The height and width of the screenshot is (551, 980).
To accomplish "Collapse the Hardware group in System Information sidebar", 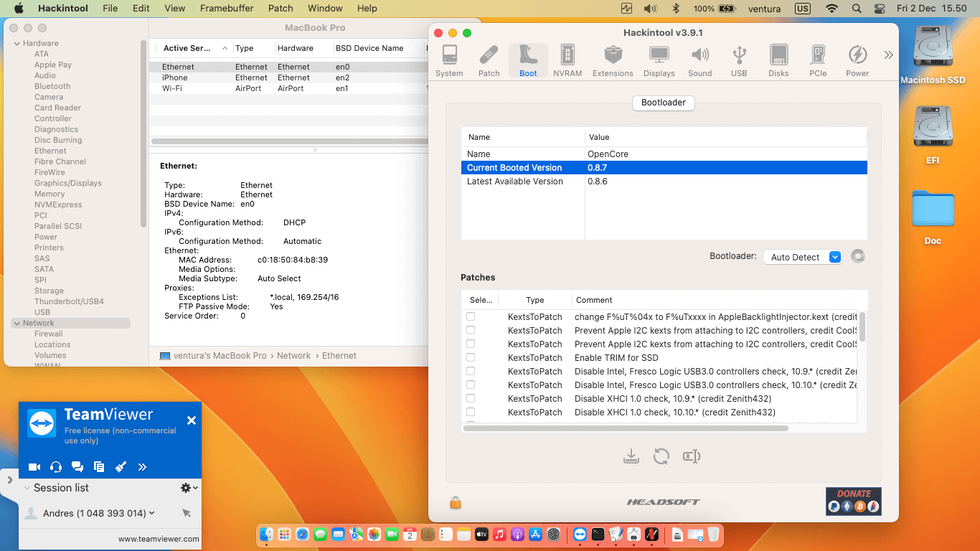I will click(17, 43).
